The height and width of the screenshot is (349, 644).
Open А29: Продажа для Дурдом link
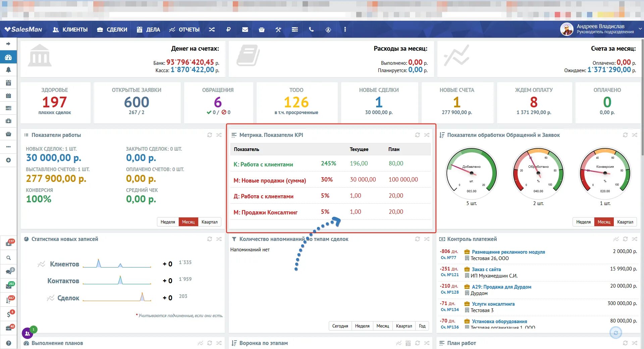[x=501, y=287]
